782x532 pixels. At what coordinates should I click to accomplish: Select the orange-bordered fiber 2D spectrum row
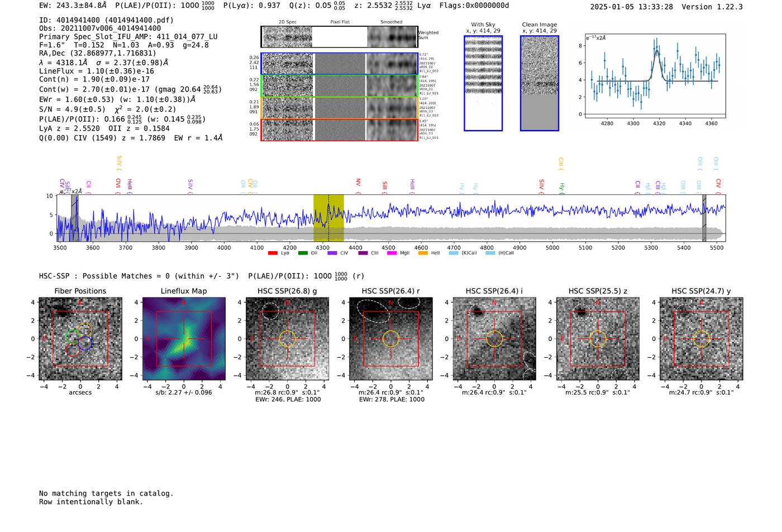point(340,108)
